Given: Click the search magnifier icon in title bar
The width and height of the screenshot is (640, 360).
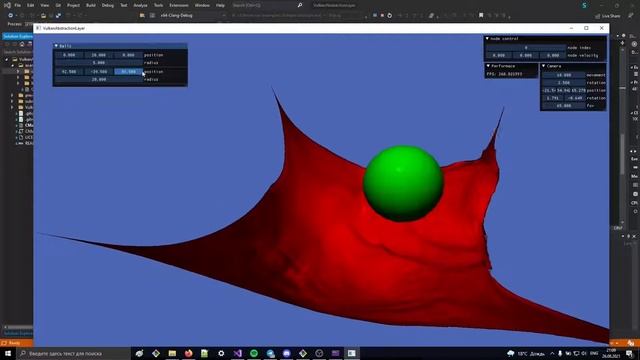Looking at the screenshot, I should pyautogui.click(x=300, y=5).
